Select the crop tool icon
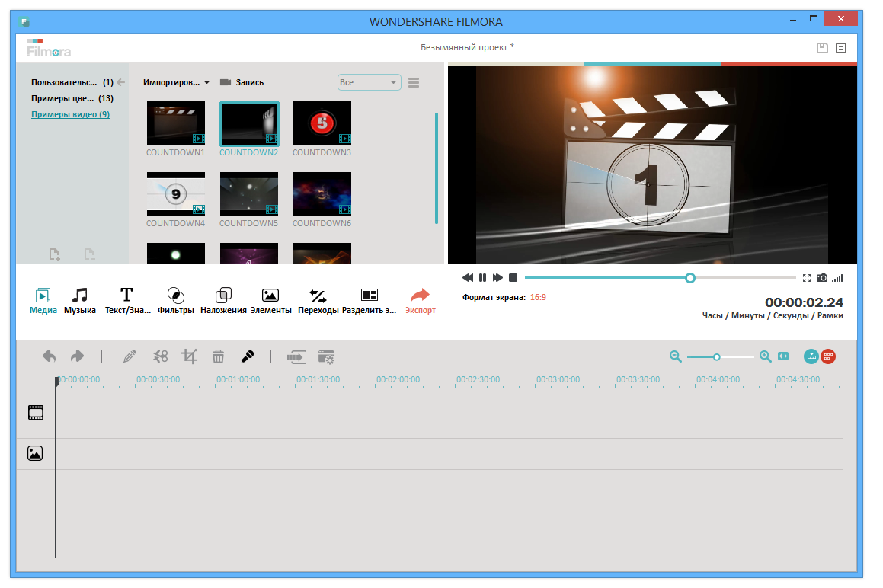This screenshot has width=883, height=588. pyautogui.click(x=189, y=356)
